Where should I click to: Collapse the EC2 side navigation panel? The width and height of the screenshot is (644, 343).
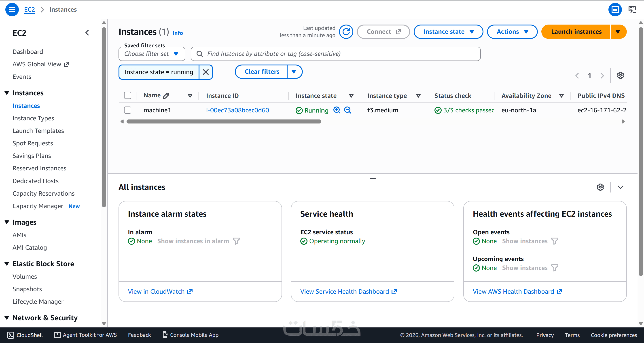coord(87,33)
